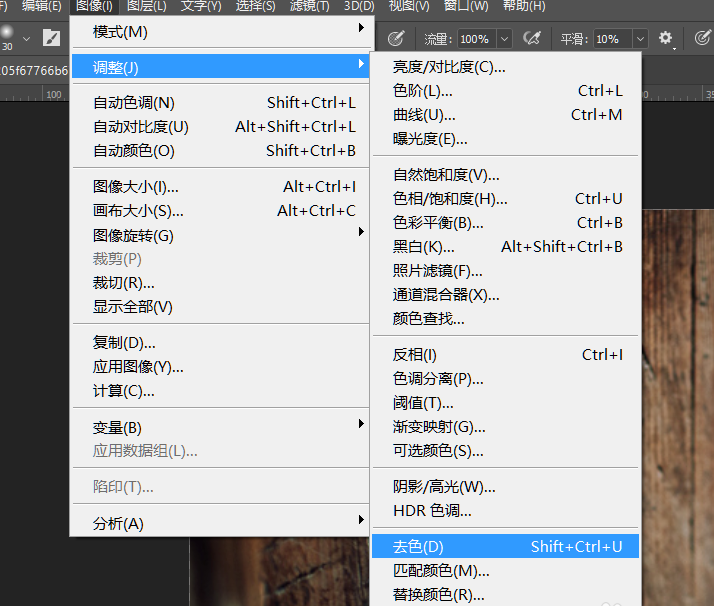Toggle the brush settings panel icon
This screenshot has height=606, width=714.
[x=51, y=38]
